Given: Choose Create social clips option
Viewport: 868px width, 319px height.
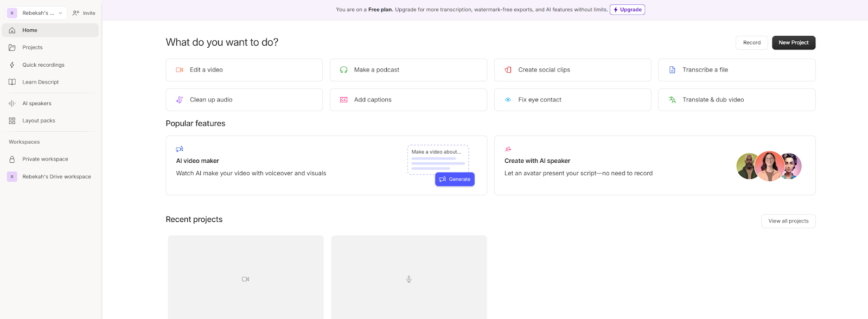Looking at the screenshot, I should pyautogui.click(x=572, y=70).
